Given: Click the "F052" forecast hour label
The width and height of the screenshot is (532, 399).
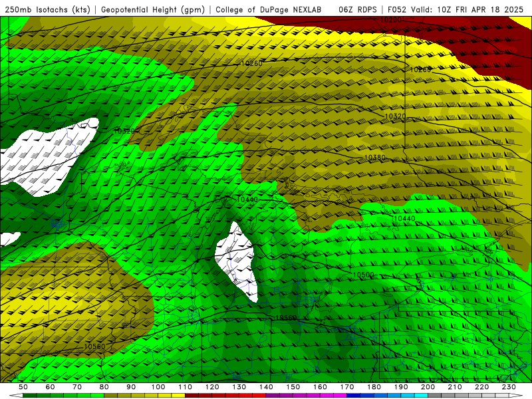Looking at the screenshot, I should [396, 10].
